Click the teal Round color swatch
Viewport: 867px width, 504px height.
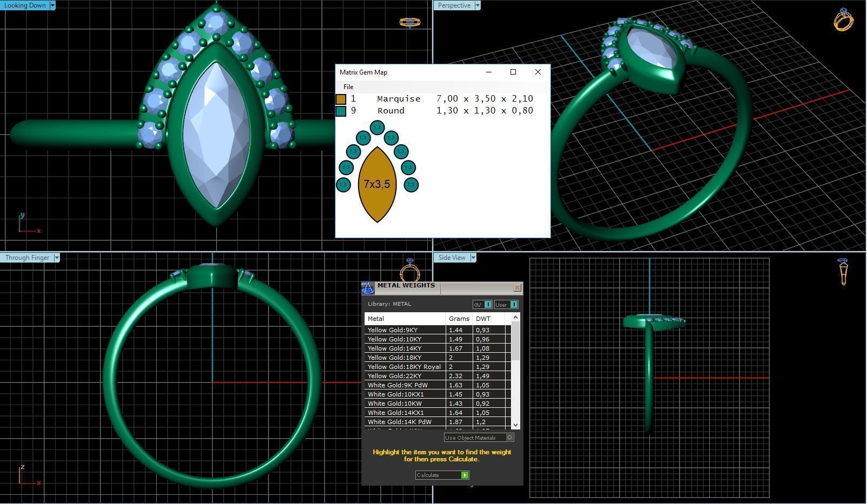(341, 111)
